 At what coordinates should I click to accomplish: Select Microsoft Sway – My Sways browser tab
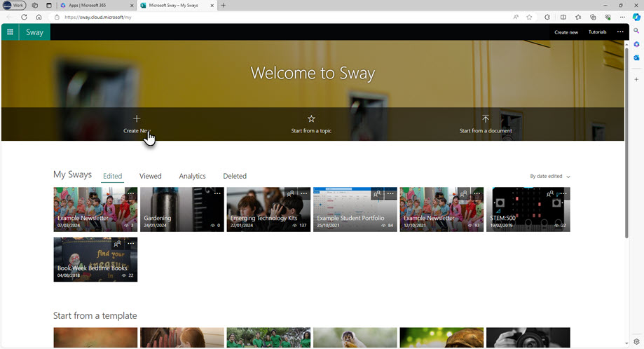pos(177,6)
